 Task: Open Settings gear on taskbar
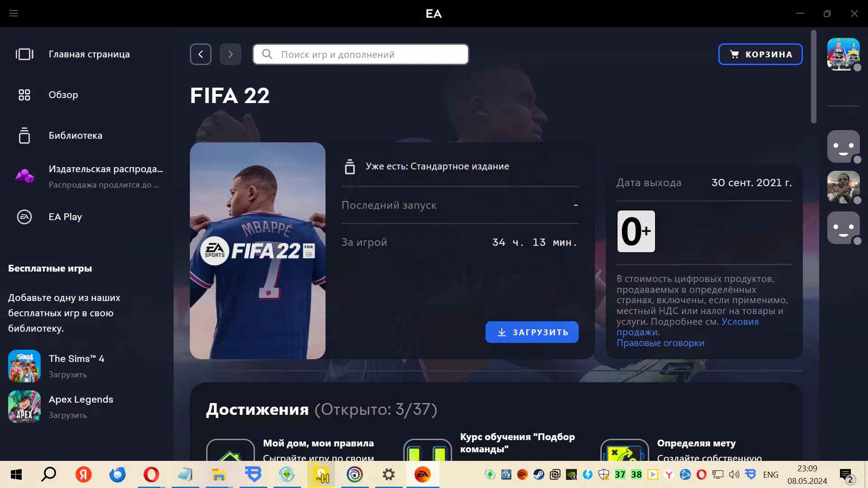(x=389, y=474)
